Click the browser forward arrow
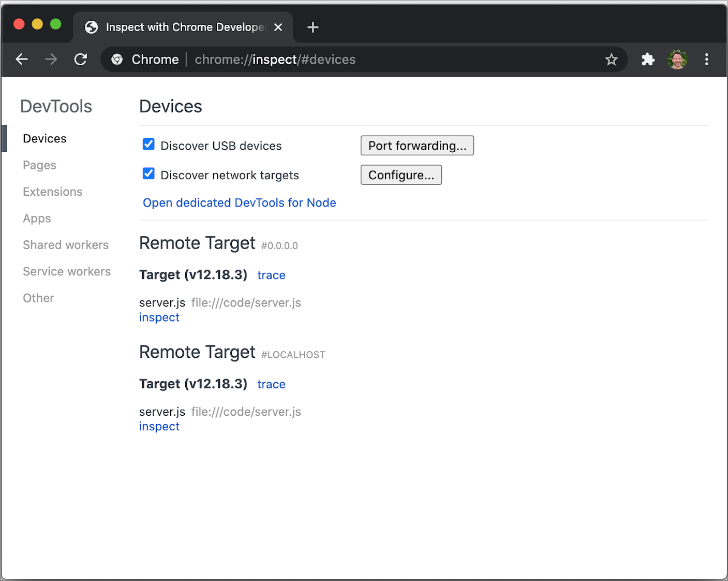This screenshot has height=581, width=728. (x=51, y=60)
